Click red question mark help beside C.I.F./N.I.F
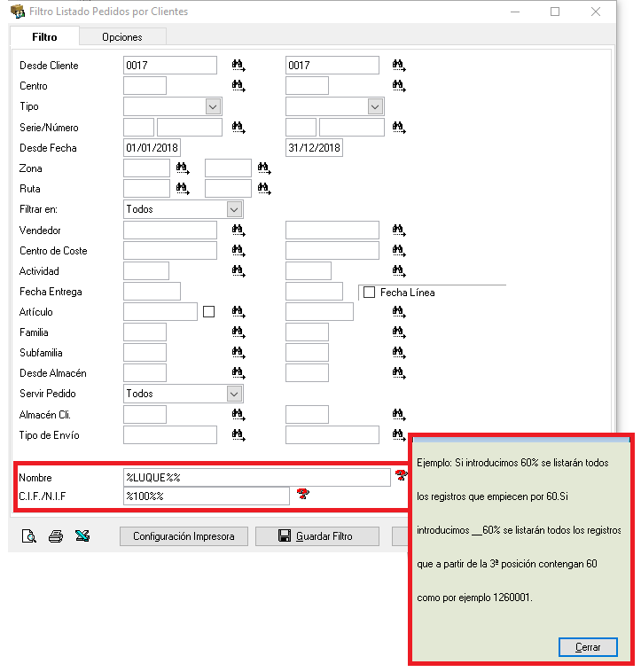 (x=303, y=494)
